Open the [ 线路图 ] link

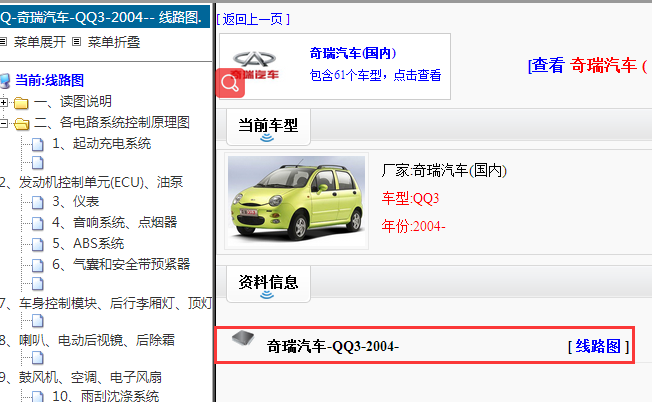click(598, 346)
